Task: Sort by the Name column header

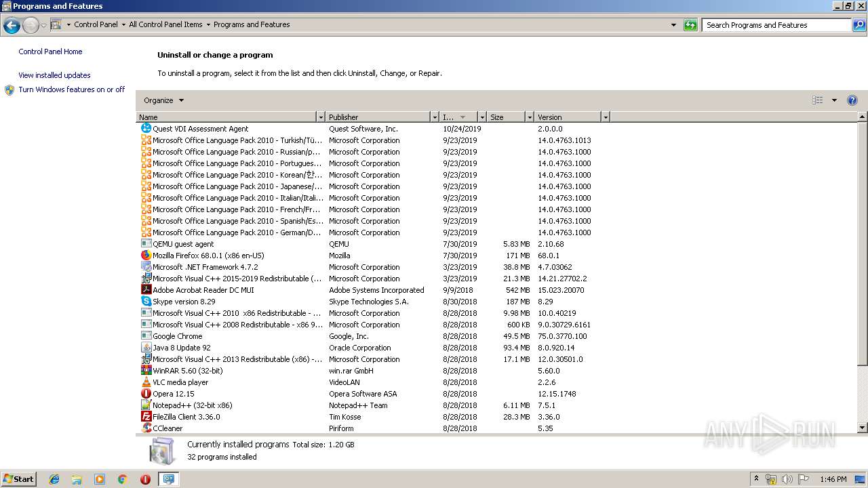Action: point(226,117)
